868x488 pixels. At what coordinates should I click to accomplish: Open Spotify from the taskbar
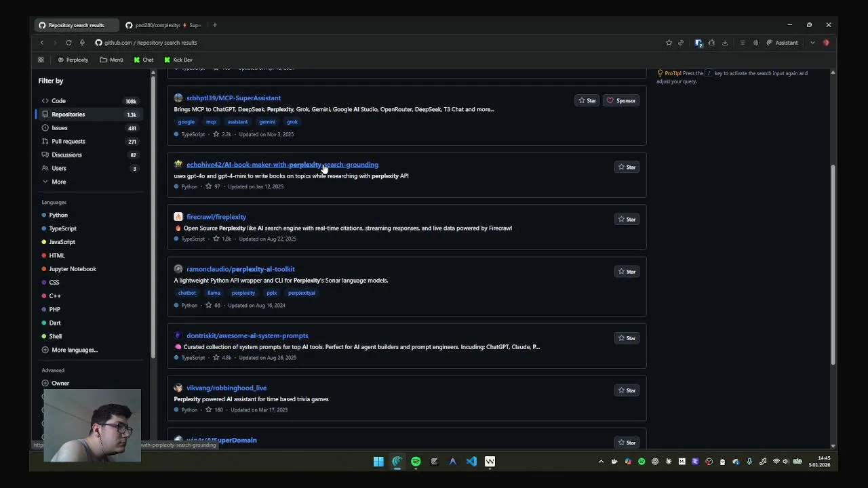(x=416, y=462)
